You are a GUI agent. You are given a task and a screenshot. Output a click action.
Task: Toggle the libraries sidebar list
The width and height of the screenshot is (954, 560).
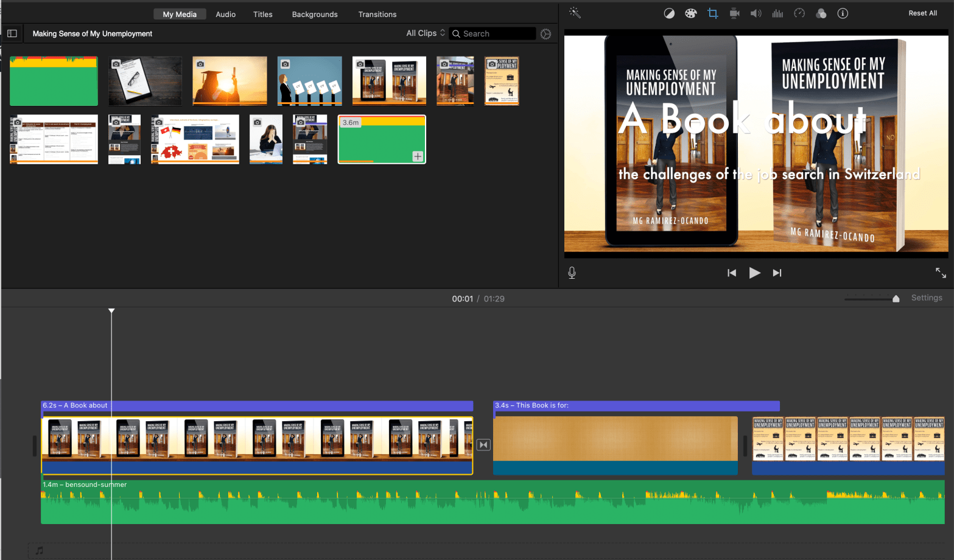point(12,33)
